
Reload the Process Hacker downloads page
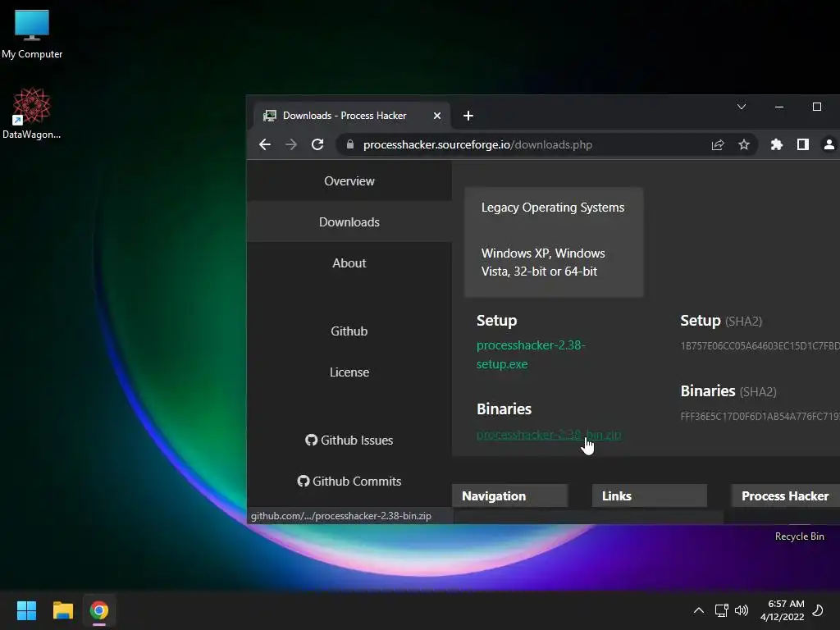click(x=317, y=144)
